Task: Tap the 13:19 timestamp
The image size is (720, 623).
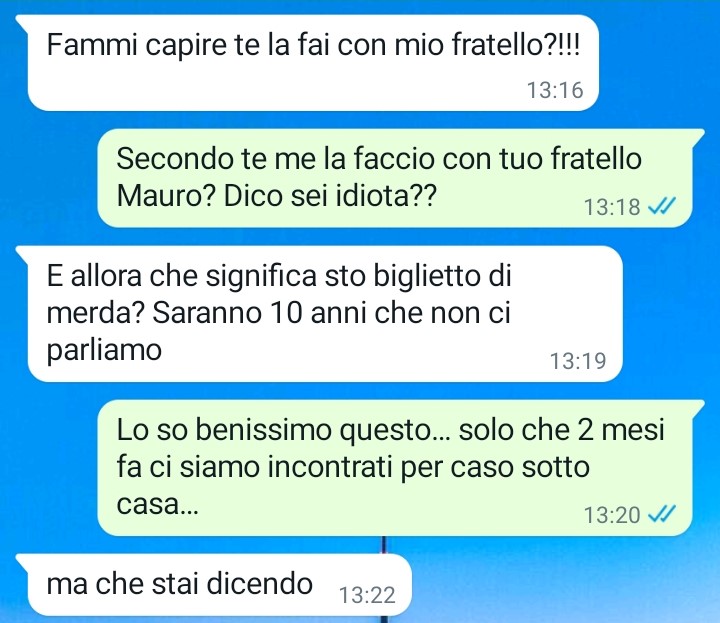Action: pyautogui.click(x=578, y=361)
